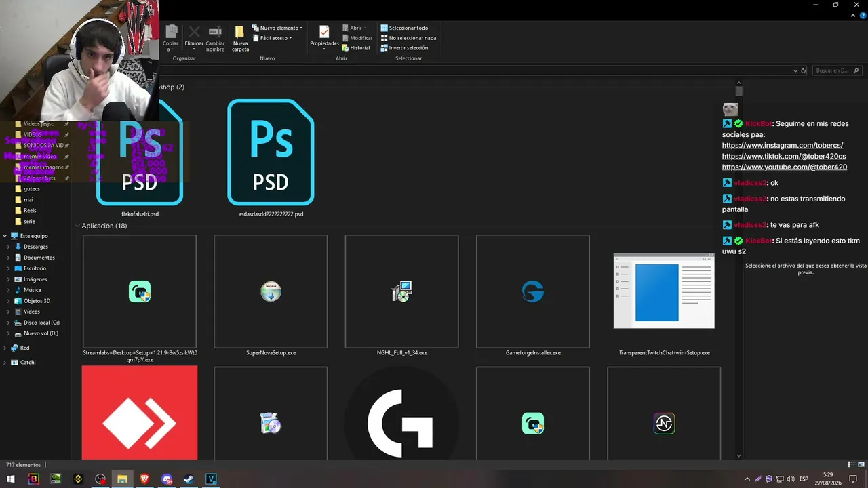Click the Eliminar delete icon in ribbon
Viewport: 868px width, 488px height.
194,32
